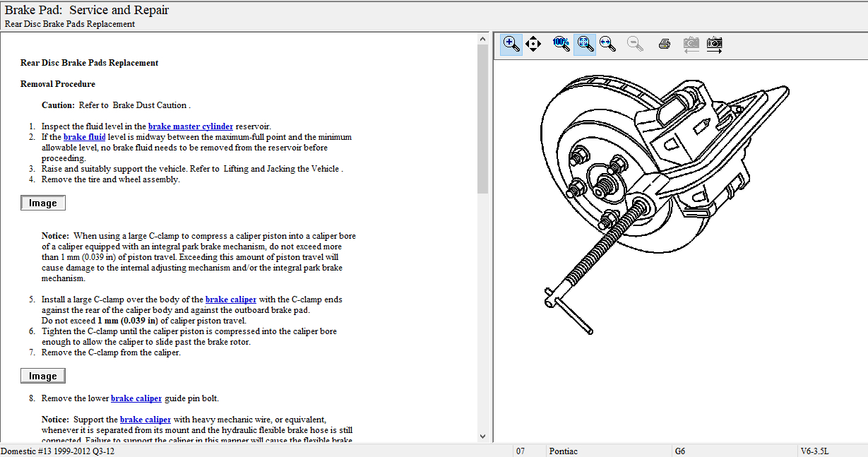This screenshot has height=457, width=868.
Task: Click the brake caliper link in step 5
Action: (x=230, y=299)
